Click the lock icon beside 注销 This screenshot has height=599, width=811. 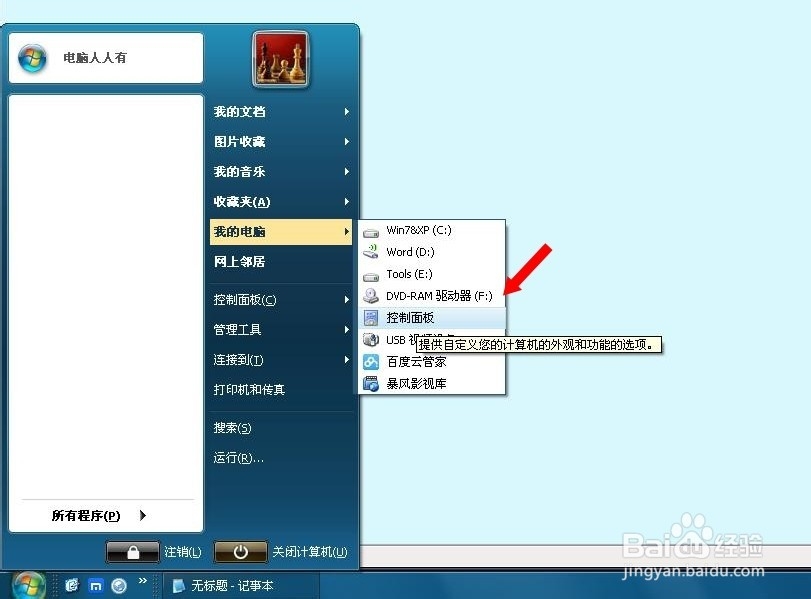pyautogui.click(x=133, y=551)
